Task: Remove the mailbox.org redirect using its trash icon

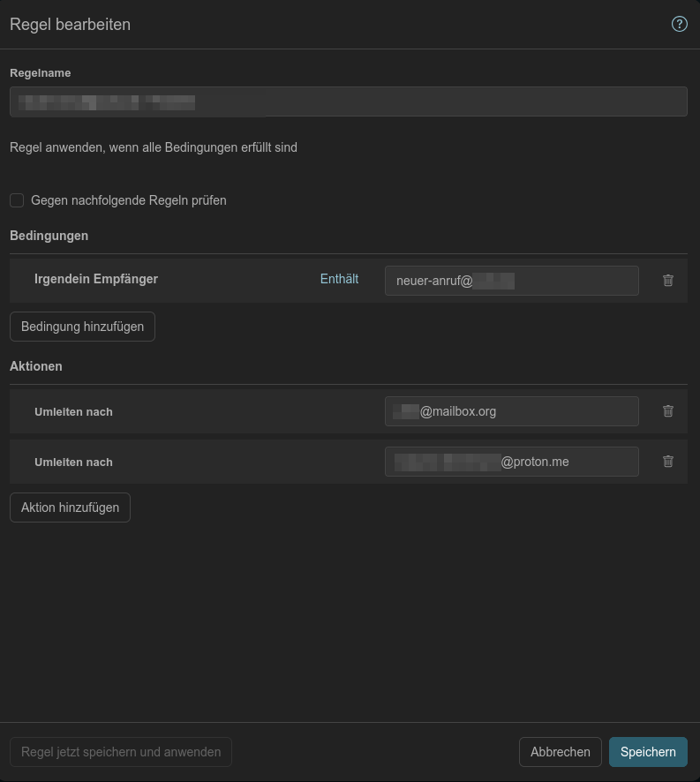Action: pyautogui.click(x=668, y=411)
